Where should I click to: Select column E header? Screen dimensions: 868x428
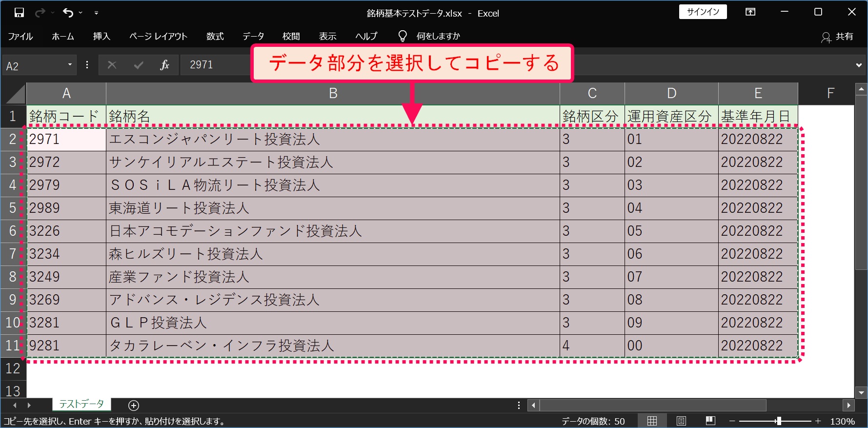(758, 93)
